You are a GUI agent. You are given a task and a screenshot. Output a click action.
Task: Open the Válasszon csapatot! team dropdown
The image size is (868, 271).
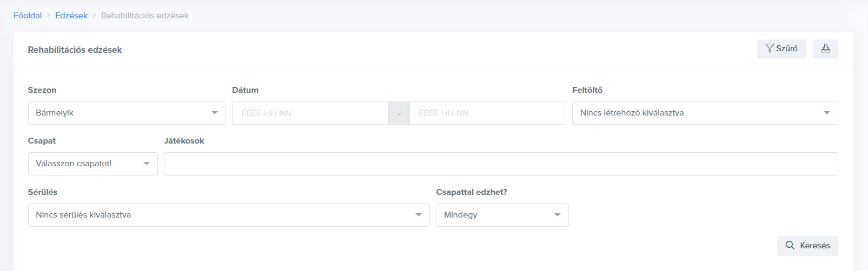click(92, 164)
